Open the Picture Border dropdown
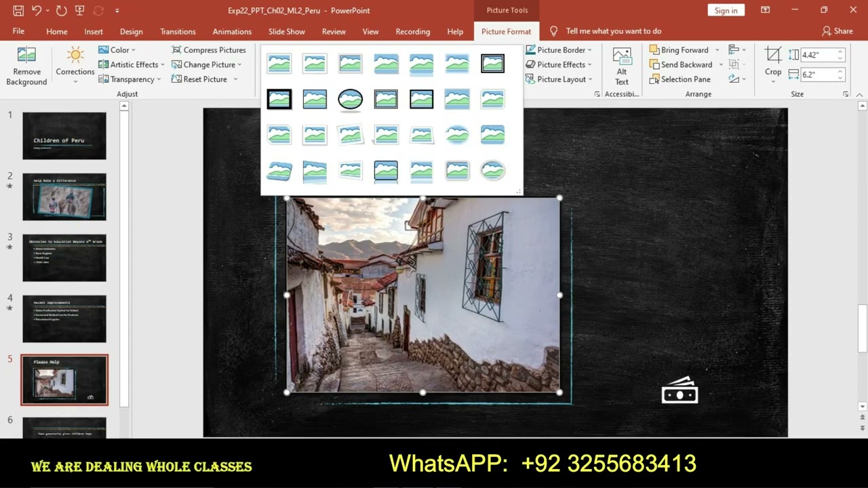The width and height of the screenshot is (868, 488). (x=559, y=50)
